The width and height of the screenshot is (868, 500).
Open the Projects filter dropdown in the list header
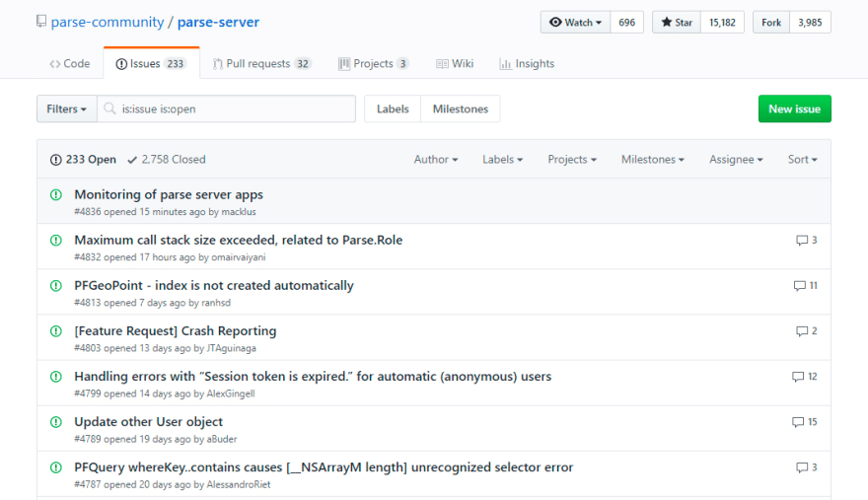click(572, 160)
